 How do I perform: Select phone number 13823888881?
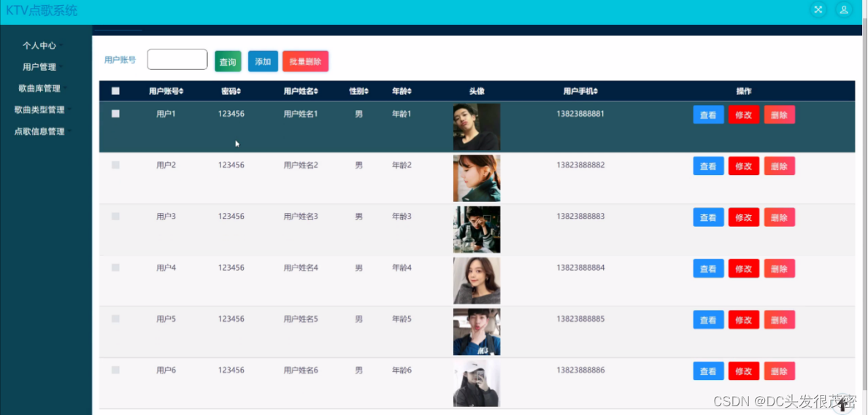580,114
